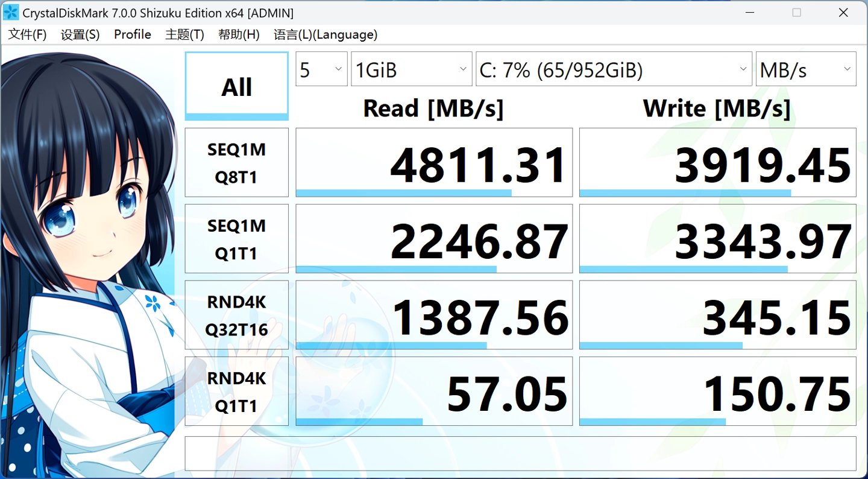Start the SEQ1M Q1T1 test
Viewport: 868px width, 479px height.
[236, 239]
